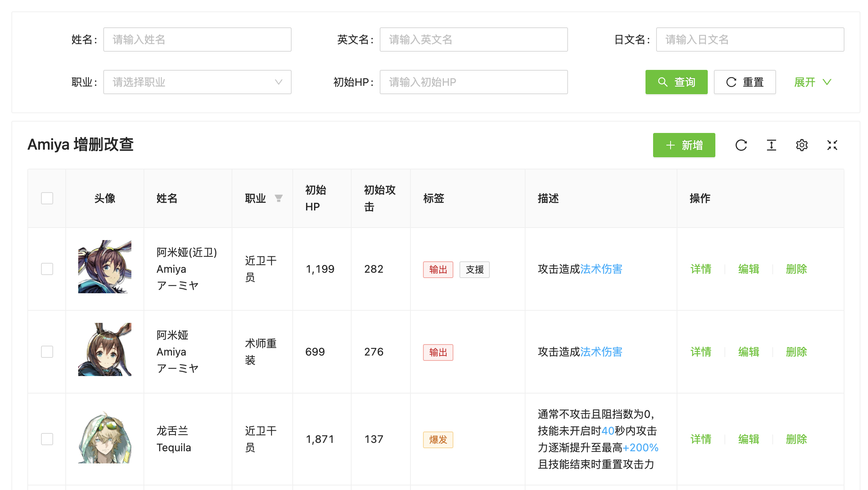Click 详情 for the 龙舌兰 row

tap(701, 439)
